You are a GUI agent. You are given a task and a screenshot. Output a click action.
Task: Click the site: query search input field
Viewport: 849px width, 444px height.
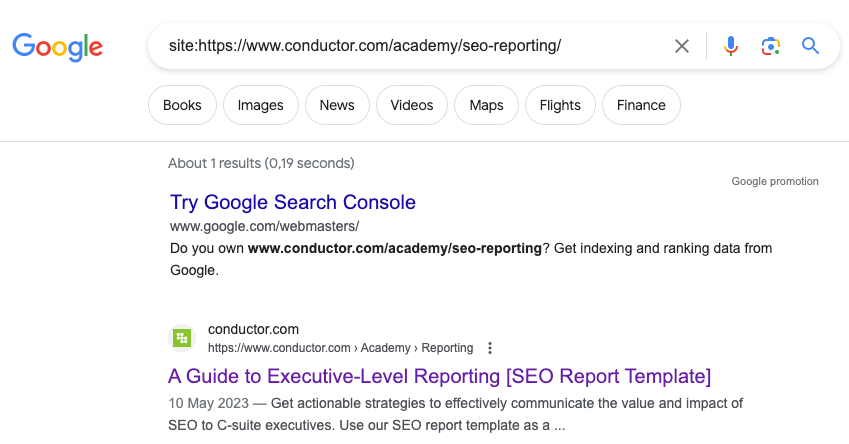pyautogui.click(x=400, y=46)
